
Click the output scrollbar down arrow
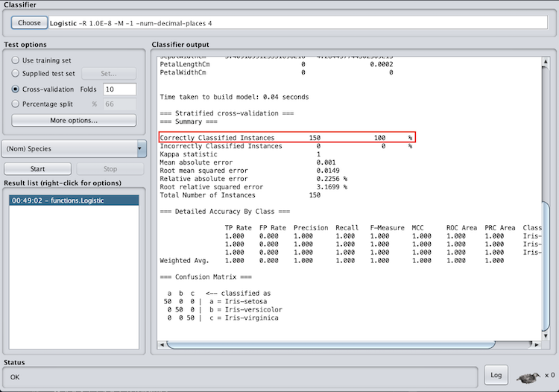tap(546, 335)
